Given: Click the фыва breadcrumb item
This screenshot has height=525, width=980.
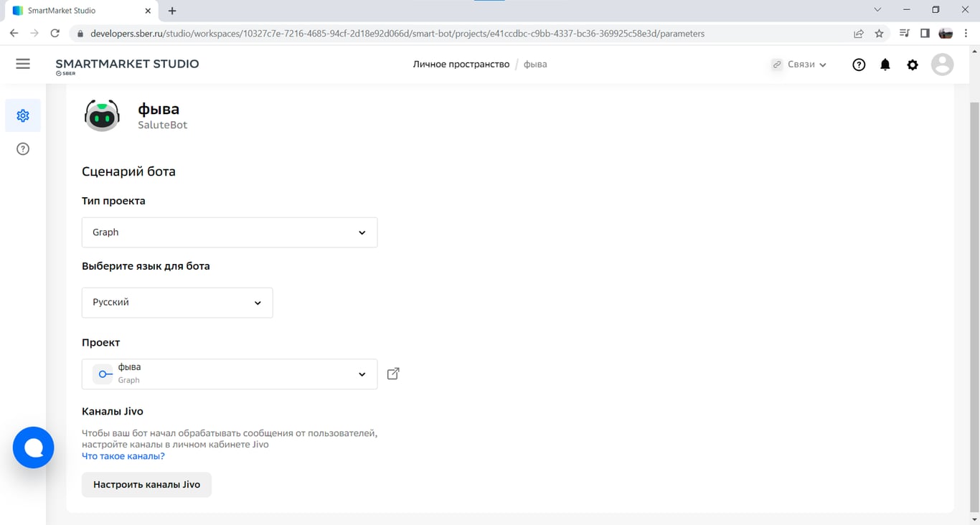Looking at the screenshot, I should (535, 65).
